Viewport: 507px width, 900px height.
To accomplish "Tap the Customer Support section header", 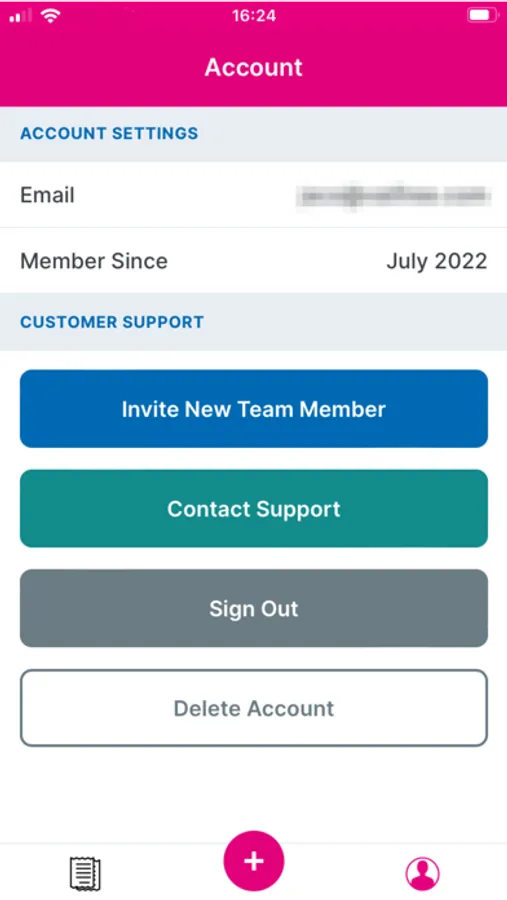I will [112, 321].
